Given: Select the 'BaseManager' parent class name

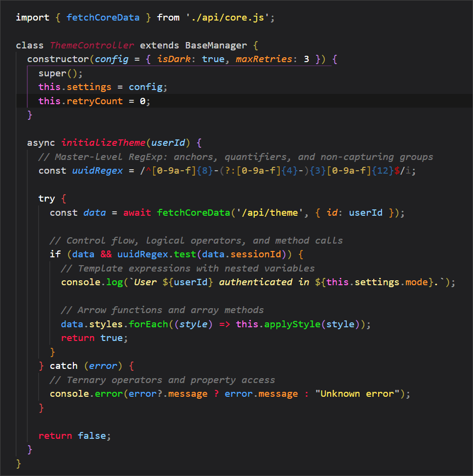Looking at the screenshot, I should pyautogui.click(x=216, y=45).
